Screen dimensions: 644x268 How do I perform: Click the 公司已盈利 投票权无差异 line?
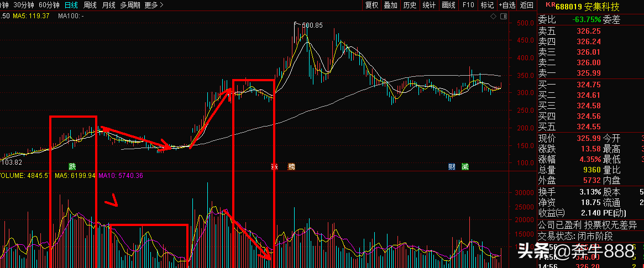588,225
